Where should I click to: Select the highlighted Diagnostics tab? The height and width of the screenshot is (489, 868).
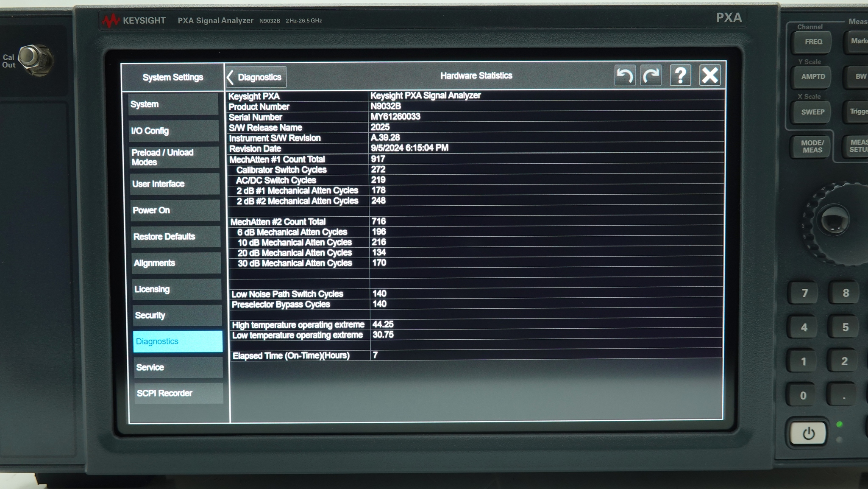tap(178, 341)
